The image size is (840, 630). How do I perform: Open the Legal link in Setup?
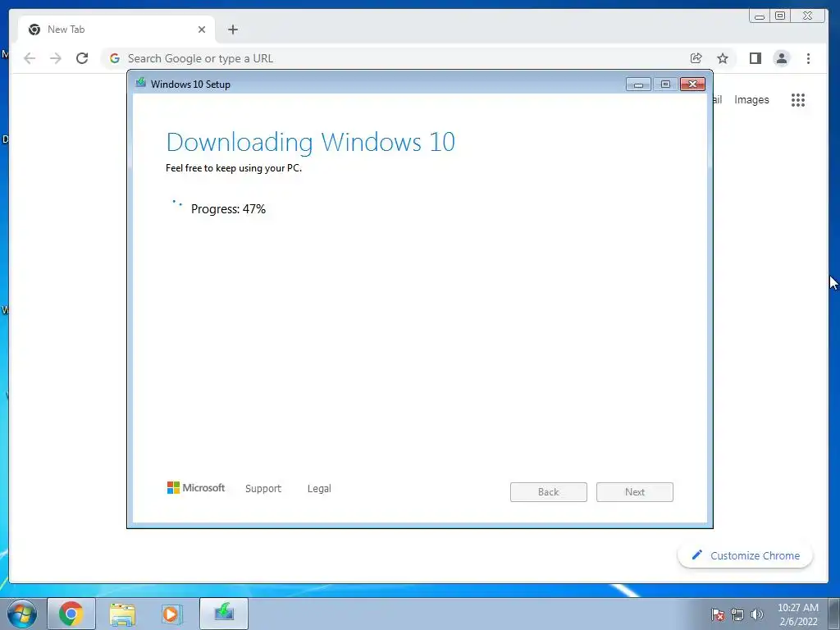319,489
